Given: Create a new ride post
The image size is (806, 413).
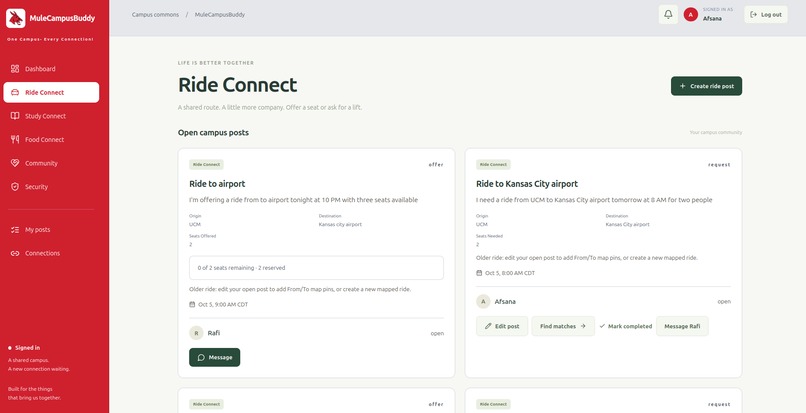Looking at the screenshot, I should tap(706, 86).
